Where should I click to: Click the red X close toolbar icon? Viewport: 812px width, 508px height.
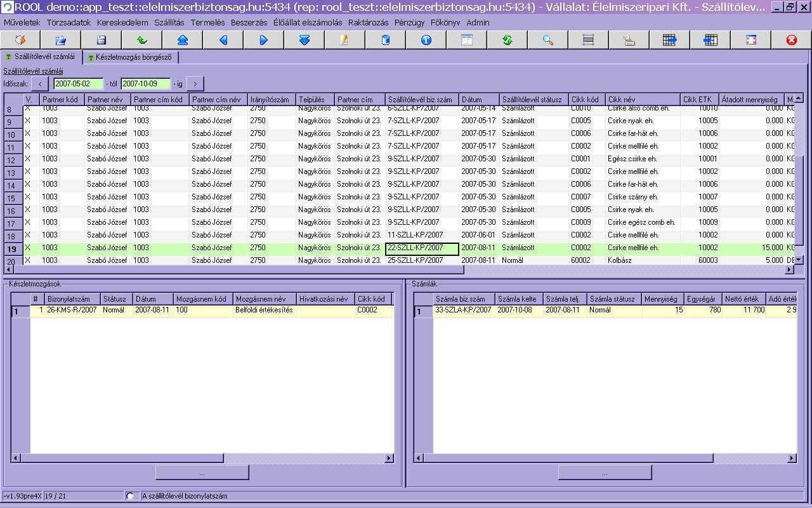791,40
